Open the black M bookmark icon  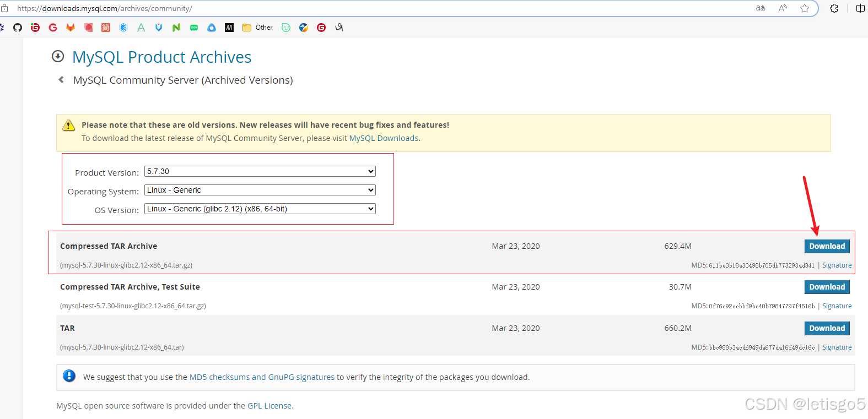(x=229, y=28)
